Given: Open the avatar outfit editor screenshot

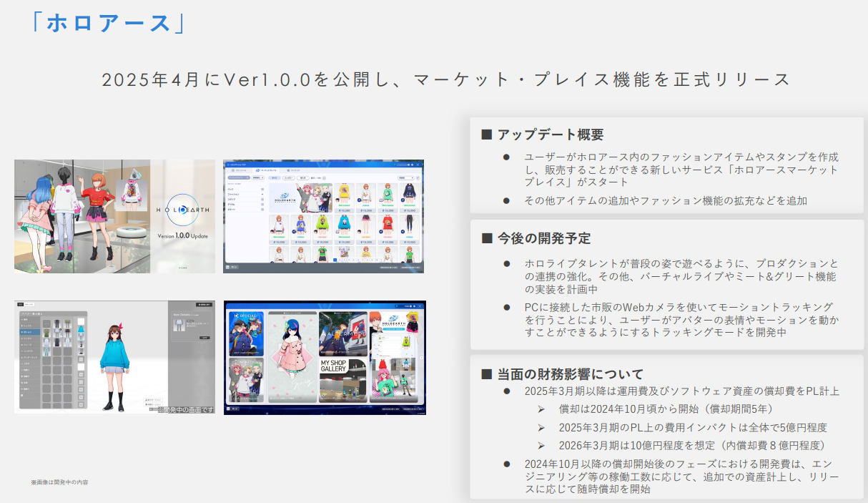Looking at the screenshot, I should [114, 357].
